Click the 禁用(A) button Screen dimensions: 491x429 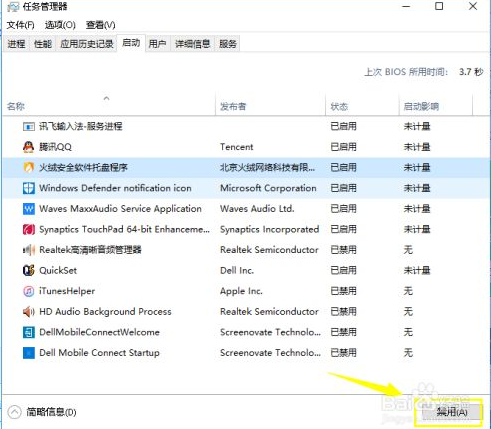452,412
